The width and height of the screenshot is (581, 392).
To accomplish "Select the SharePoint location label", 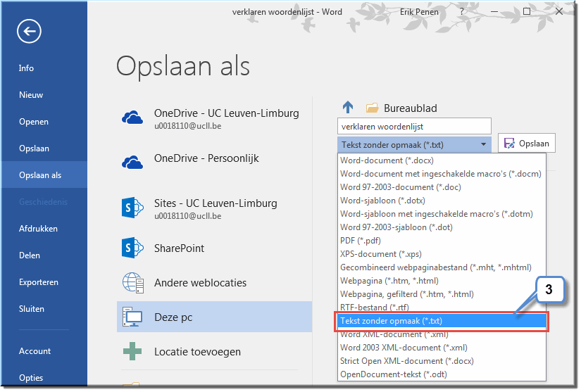I will pyautogui.click(x=179, y=248).
